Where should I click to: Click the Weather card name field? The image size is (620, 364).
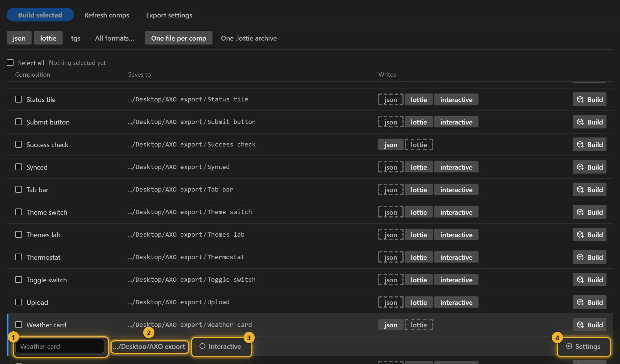60,346
